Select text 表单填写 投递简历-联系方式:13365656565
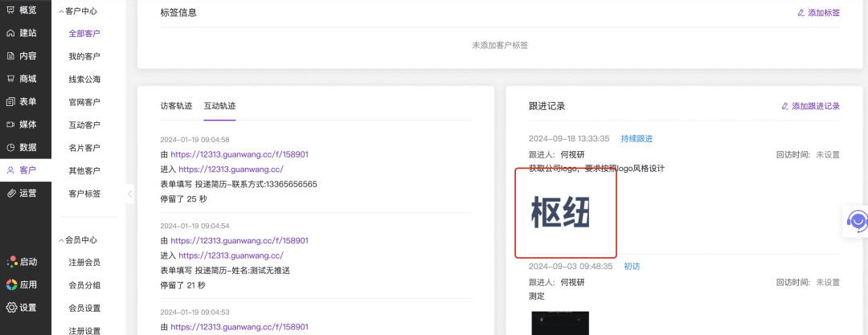Viewport: 868px width, 335px height. tap(239, 185)
